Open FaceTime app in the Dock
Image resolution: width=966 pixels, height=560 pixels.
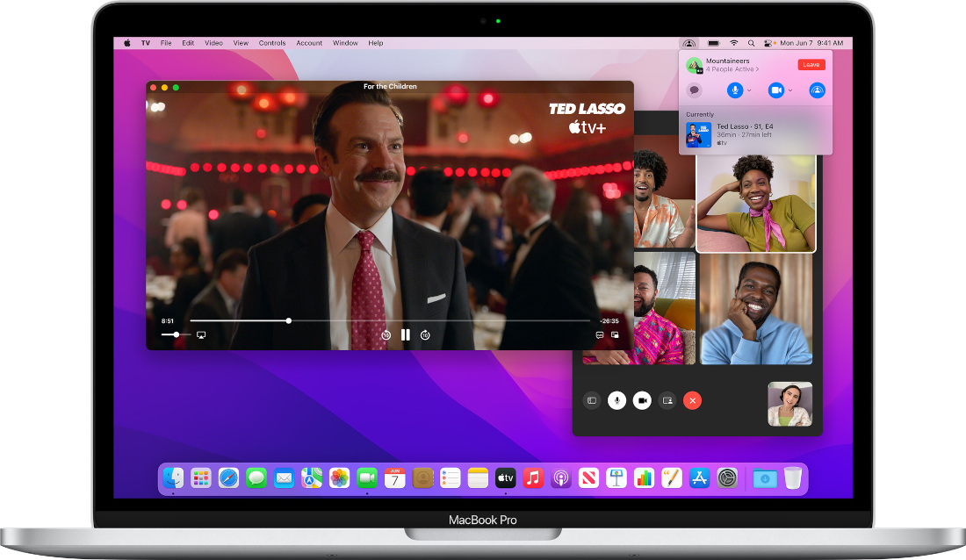(x=367, y=478)
